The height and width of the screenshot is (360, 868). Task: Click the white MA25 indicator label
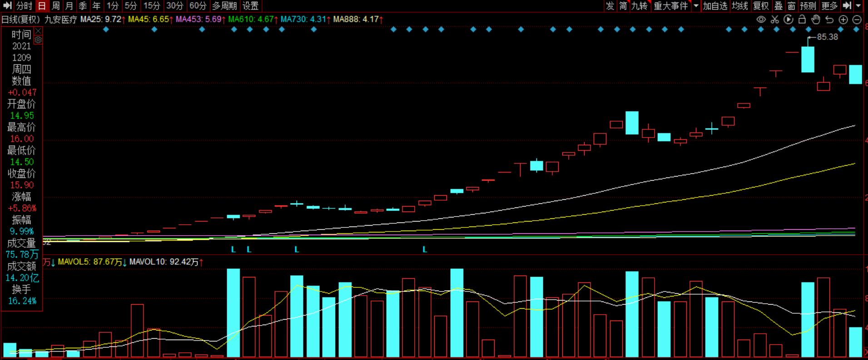(101, 20)
